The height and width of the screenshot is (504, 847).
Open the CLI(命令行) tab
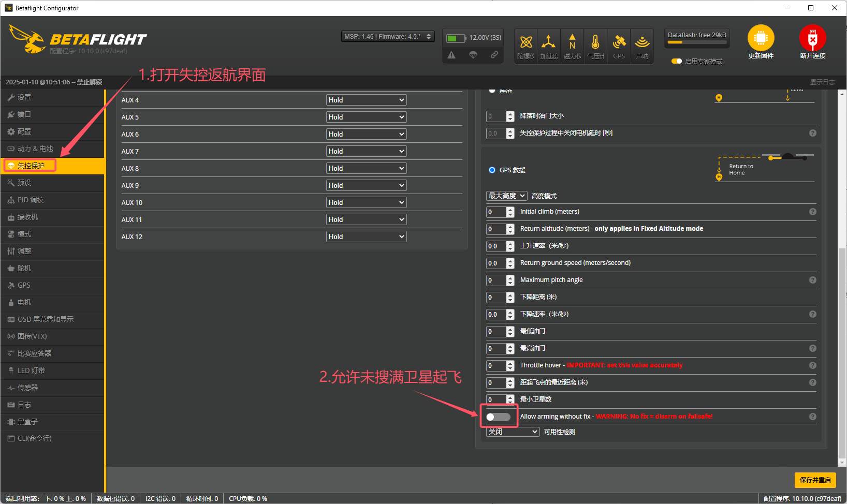pyautogui.click(x=52, y=438)
